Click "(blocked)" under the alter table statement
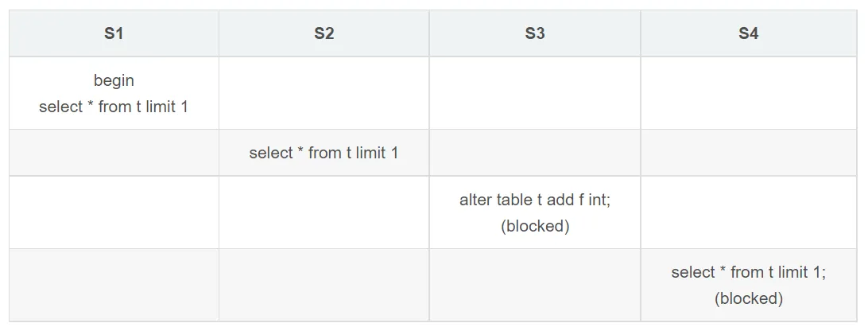This screenshot has width=868, height=327. [x=535, y=226]
